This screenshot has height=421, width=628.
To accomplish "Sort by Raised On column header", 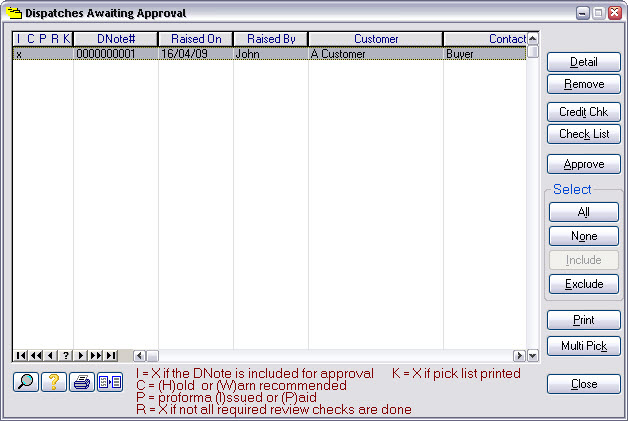I will (196, 39).
